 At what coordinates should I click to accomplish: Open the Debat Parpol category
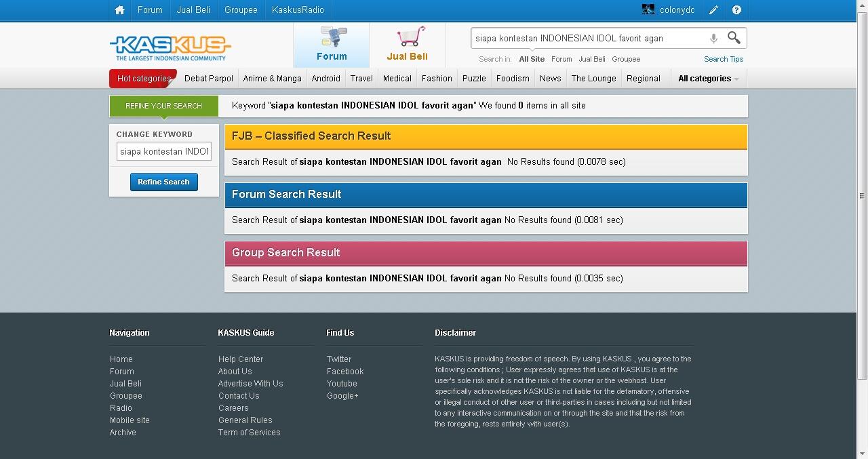click(x=209, y=79)
